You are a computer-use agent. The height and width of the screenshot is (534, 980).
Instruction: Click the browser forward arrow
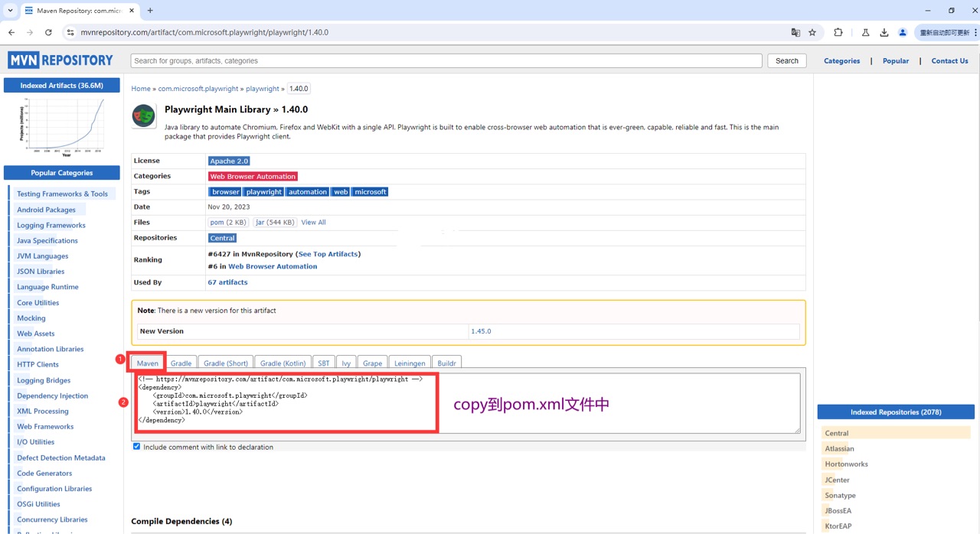coord(30,32)
